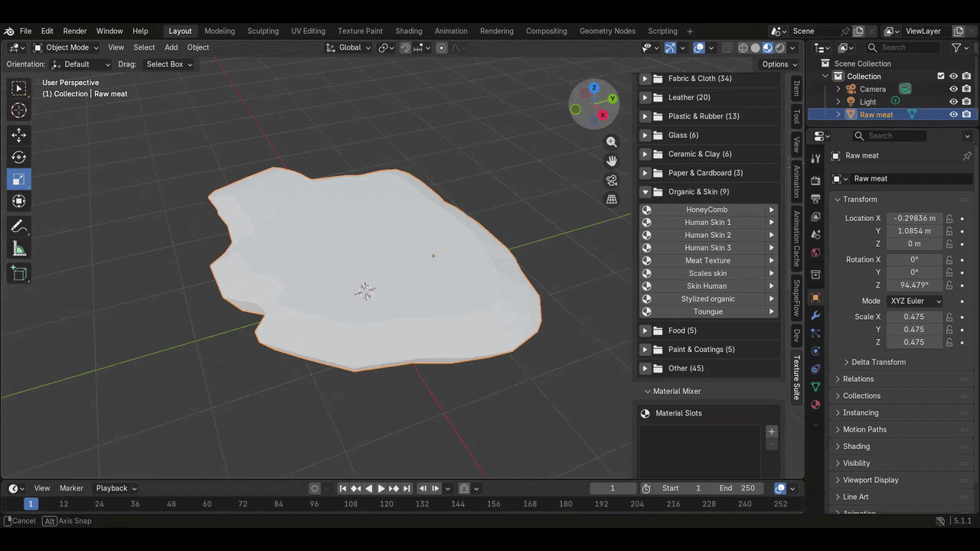Select the Measure ruler tool

click(19, 249)
